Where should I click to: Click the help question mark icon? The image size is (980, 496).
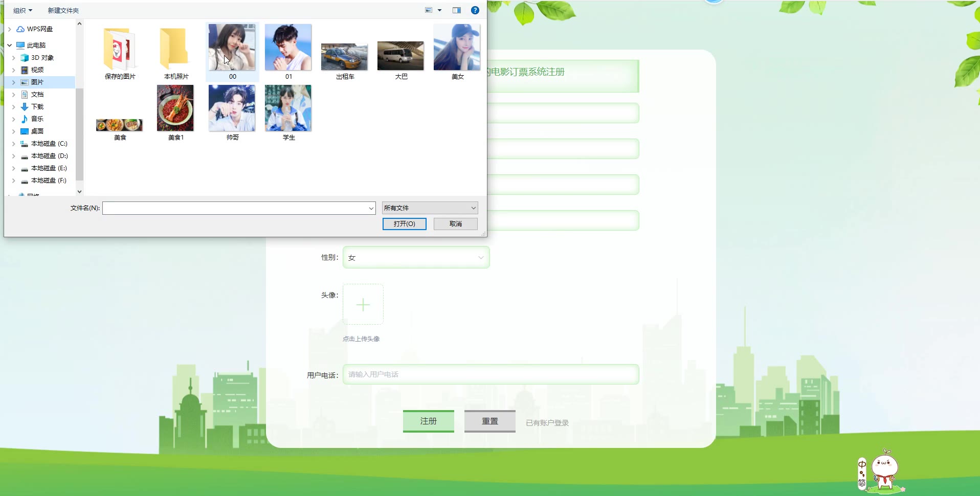(x=475, y=10)
